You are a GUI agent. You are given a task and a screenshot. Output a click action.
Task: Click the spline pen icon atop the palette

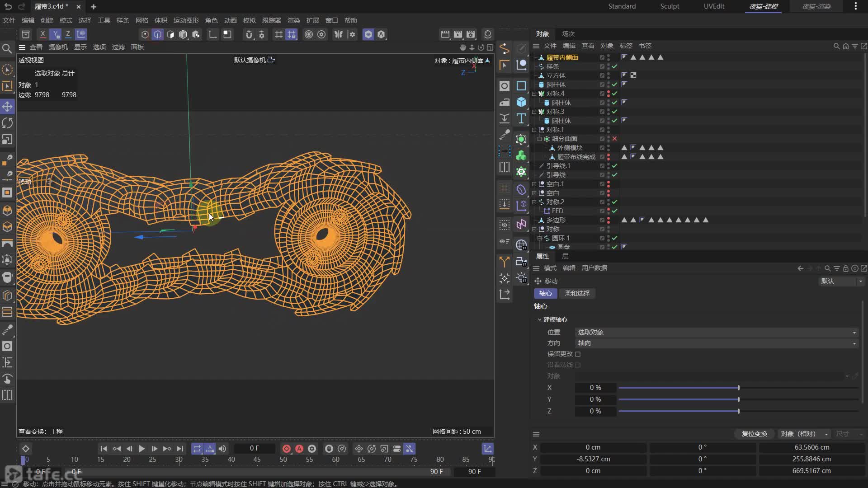click(x=505, y=48)
